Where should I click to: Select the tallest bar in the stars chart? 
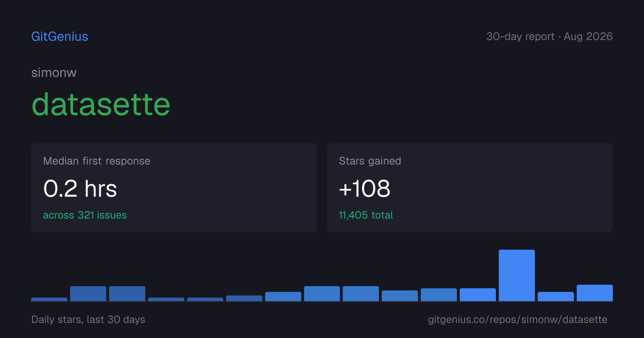517,275
